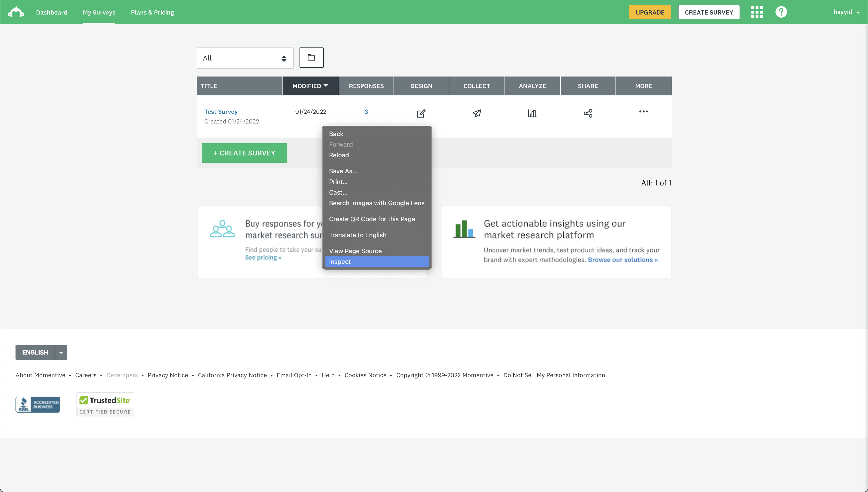The height and width of the screenshot is (492, 868).
Task: Open the design survey edit icon
Action: 421,113
